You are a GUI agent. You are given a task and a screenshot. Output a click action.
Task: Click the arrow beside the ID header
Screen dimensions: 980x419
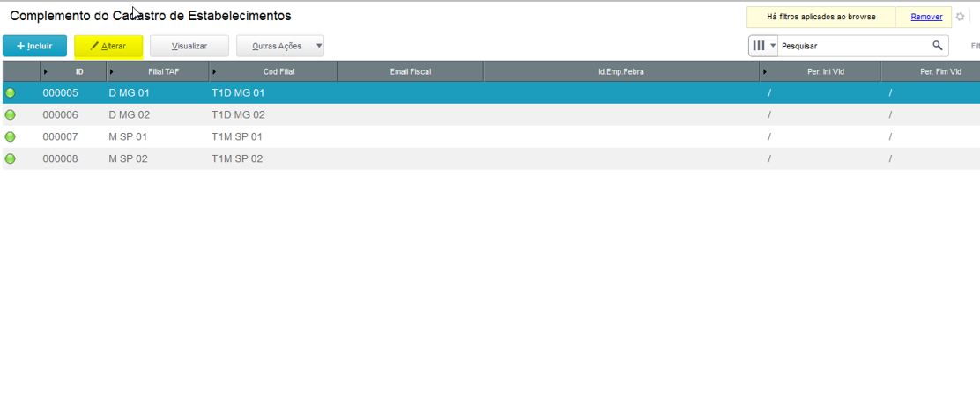click(46, 72)
